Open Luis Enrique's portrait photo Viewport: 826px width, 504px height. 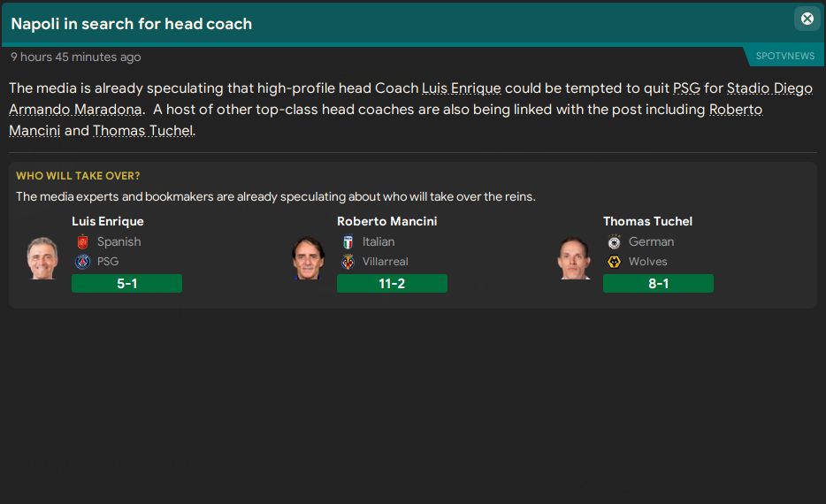tap(42, 257)
